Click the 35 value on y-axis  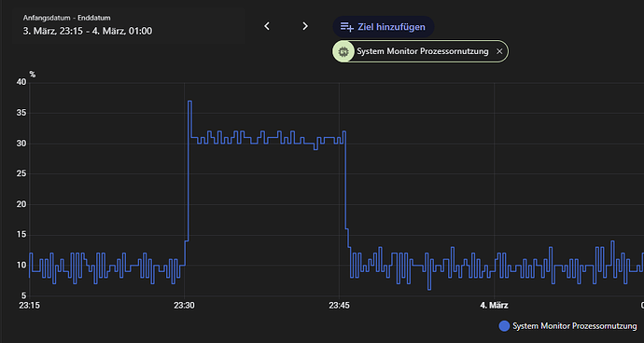click(x=22, y=113)
